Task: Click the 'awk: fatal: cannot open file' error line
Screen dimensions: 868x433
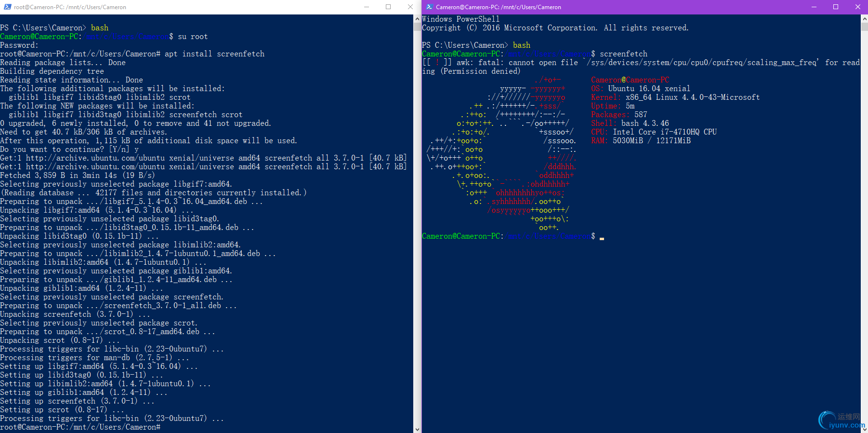Action: pyautogui.click(x=641, y=63)
